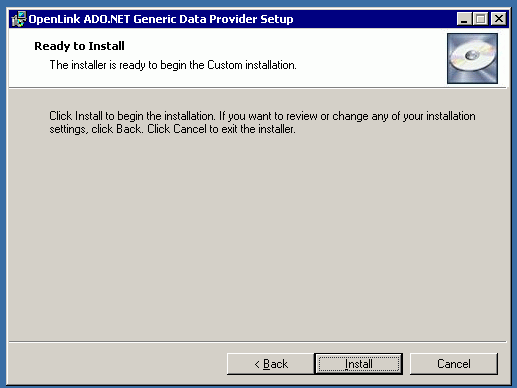Minimize the OpenLink Setup window

tap(464, 19)
